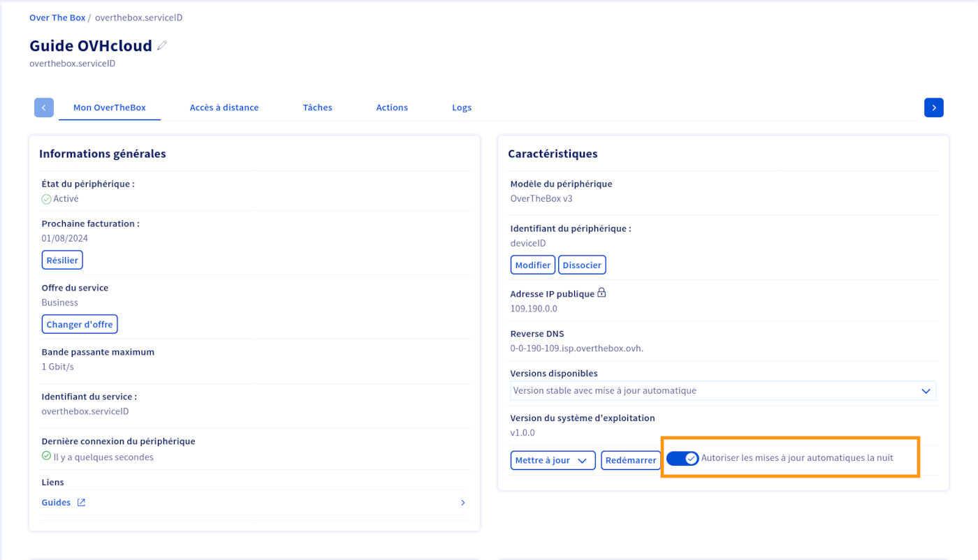
Task: Click the external link icon beside Guides
Action: (x=81, y=503)
